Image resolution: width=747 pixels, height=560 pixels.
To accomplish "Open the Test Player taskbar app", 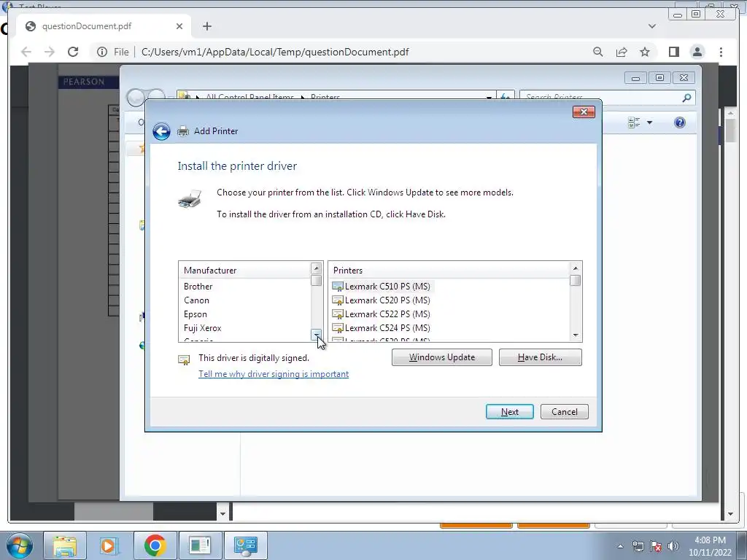I will point(200,545).
